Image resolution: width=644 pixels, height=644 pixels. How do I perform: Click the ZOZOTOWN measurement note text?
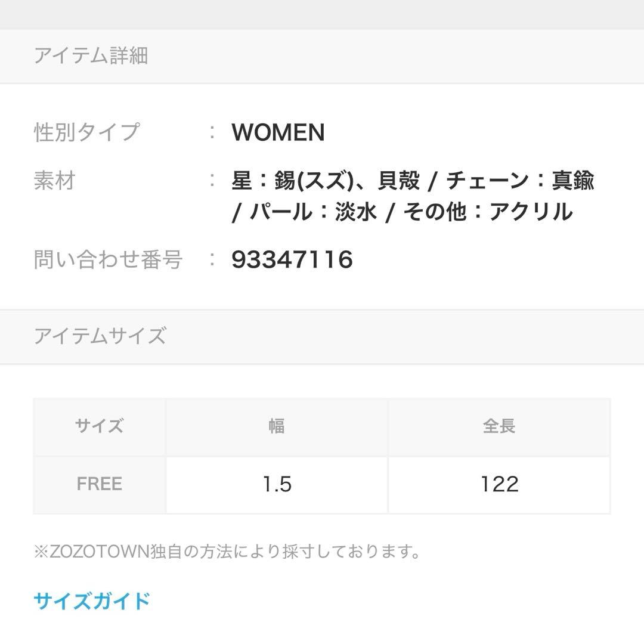pos(227,552)
